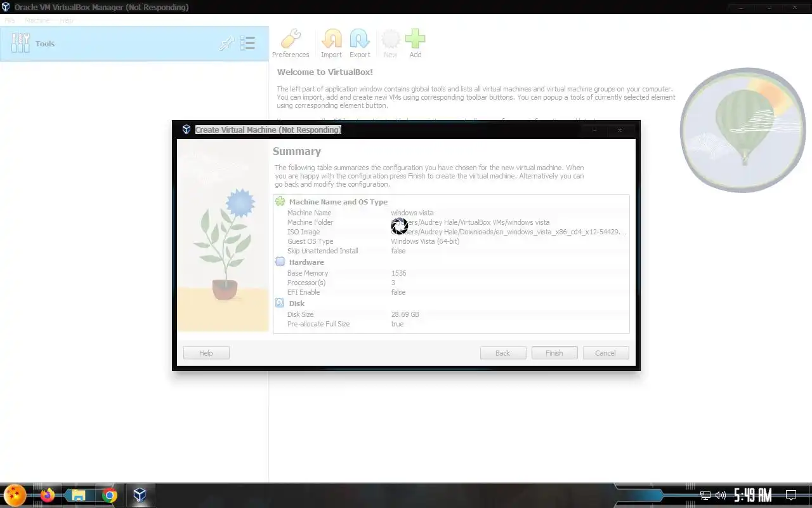
Task: Click the green Add machine icon
Action: (416, 43)
